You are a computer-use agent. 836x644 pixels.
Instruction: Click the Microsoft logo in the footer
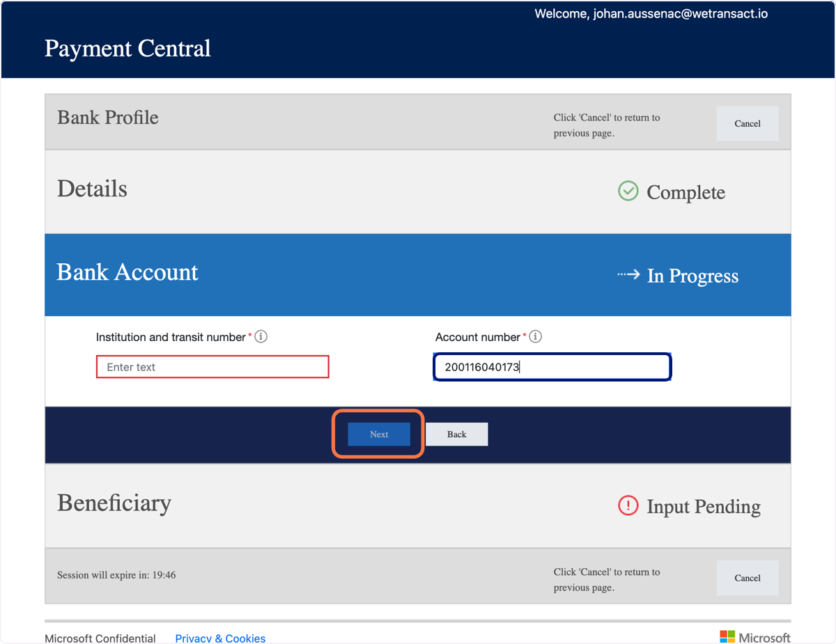coord(755,637)
